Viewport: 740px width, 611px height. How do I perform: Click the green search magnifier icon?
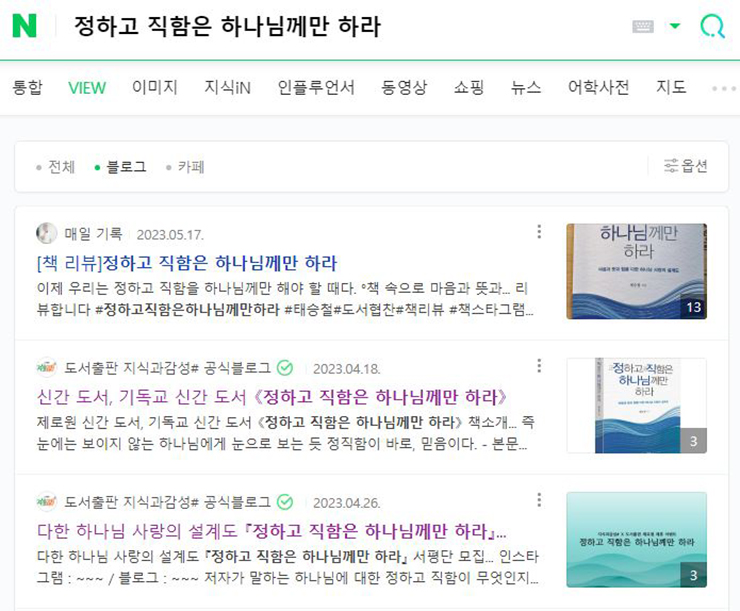(x=713, y=26)
